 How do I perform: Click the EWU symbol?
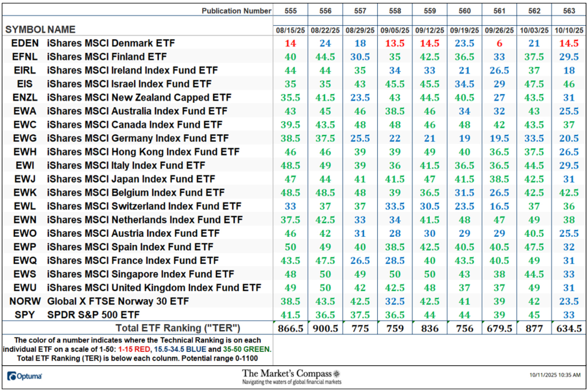pos(25,287)
